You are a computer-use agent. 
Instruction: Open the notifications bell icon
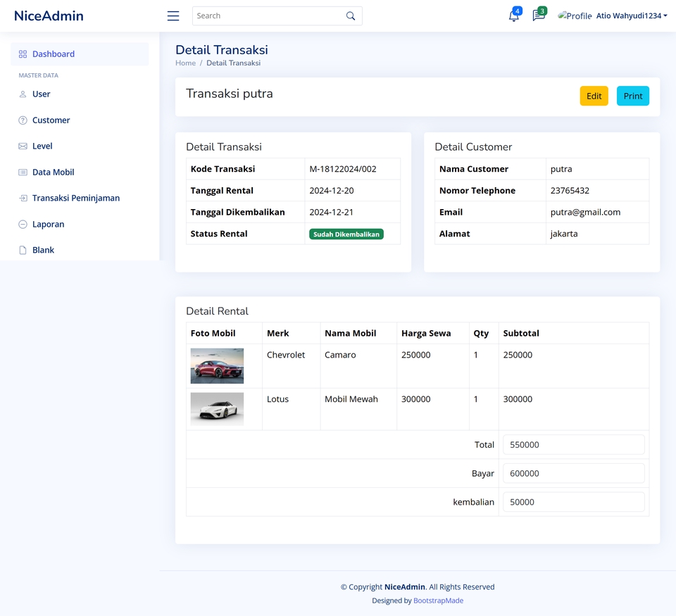point(513,16)
